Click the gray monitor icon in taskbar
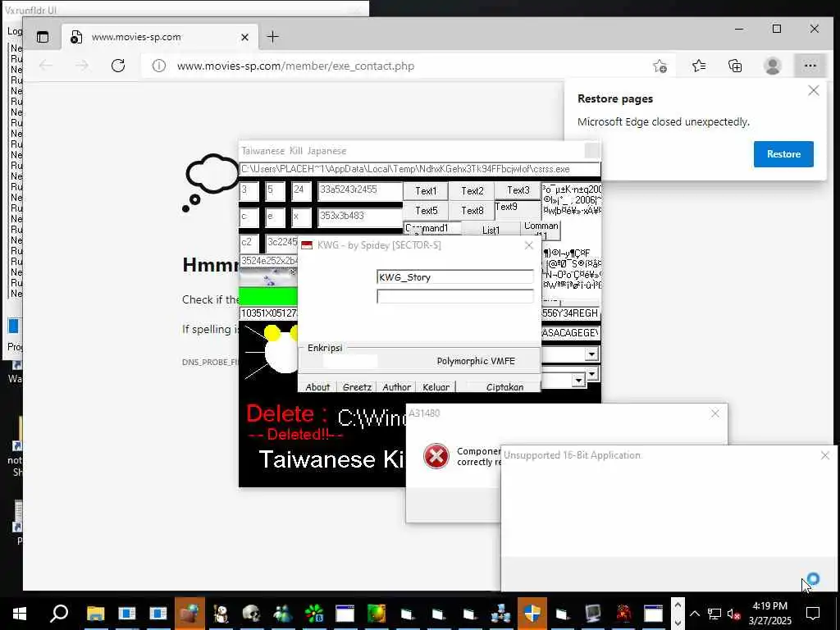840x630 pixels. point(592,614)
